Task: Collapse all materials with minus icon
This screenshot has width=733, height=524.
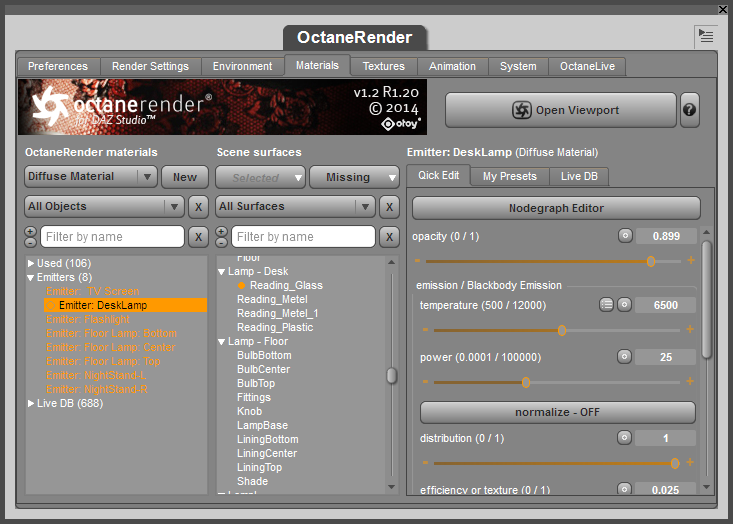Action: [30, 242]
